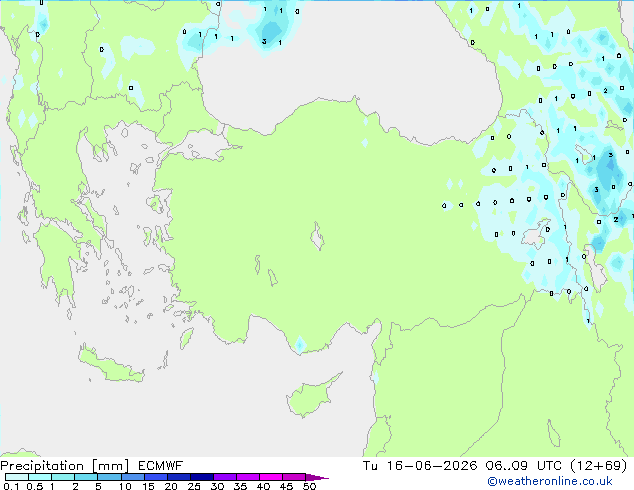Click Lake Van in eastern Turkey
Viewport: 634px width, 490px height.
click(535, 234)
